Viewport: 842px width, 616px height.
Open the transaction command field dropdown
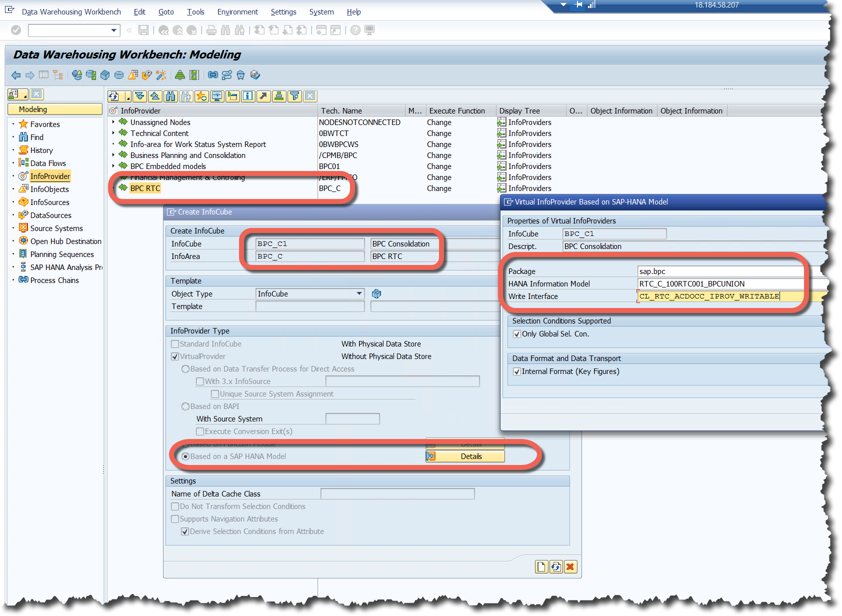114,30
